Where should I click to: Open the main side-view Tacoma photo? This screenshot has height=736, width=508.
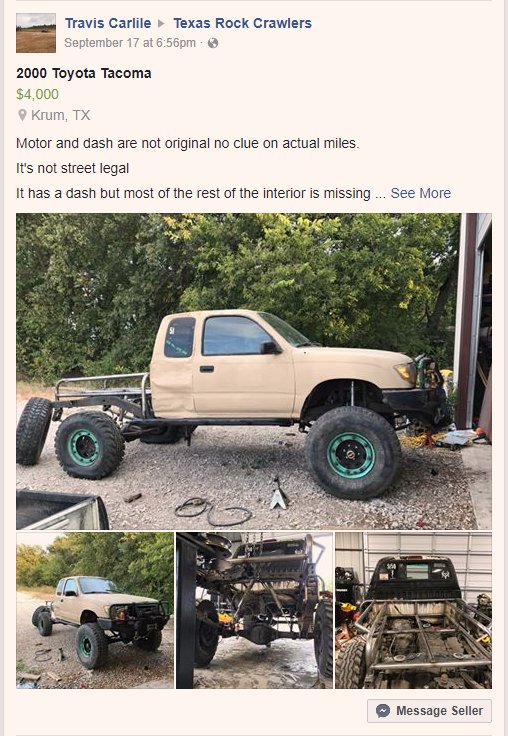click(254, 371)
